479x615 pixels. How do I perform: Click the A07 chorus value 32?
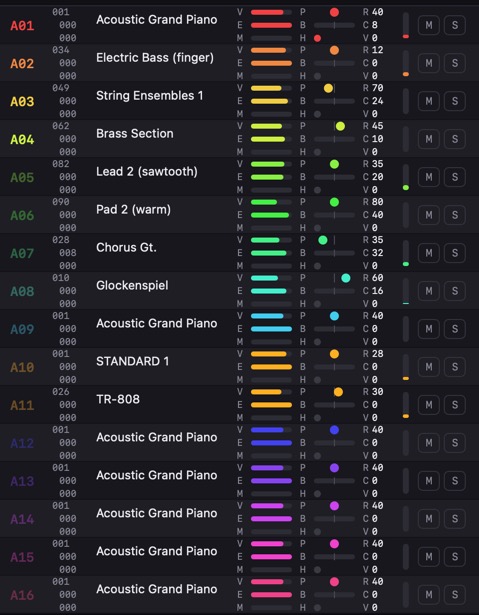[377, 253]
